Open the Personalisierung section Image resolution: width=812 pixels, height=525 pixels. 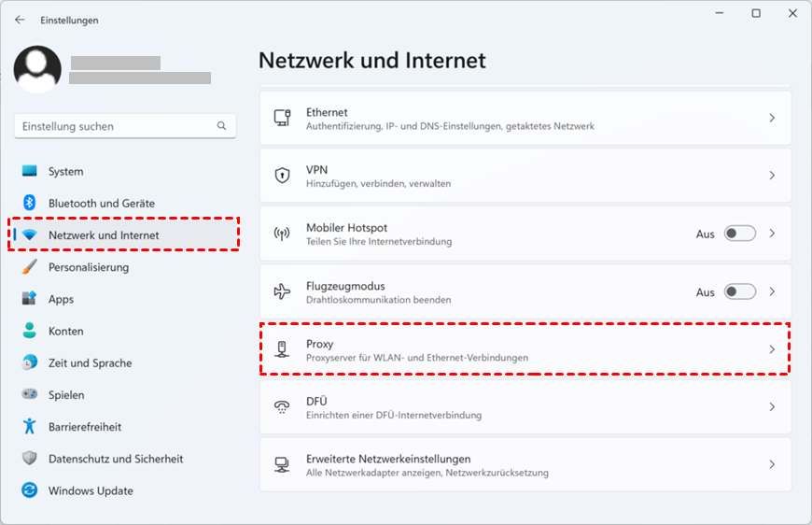(89, 267)
